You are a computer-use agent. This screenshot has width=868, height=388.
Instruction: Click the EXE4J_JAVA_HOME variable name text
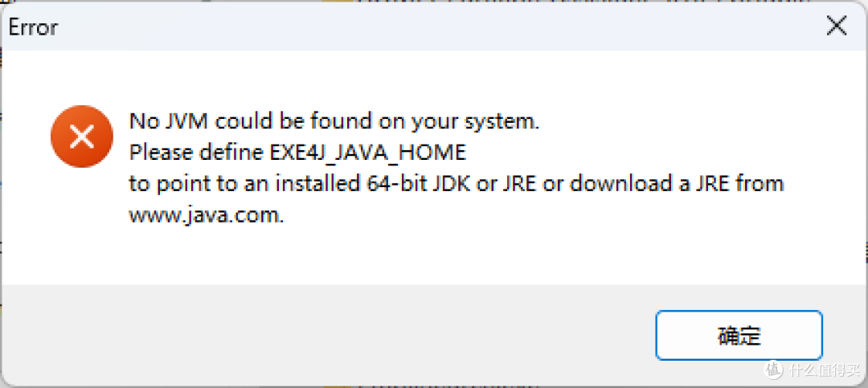tap(366, 153)
